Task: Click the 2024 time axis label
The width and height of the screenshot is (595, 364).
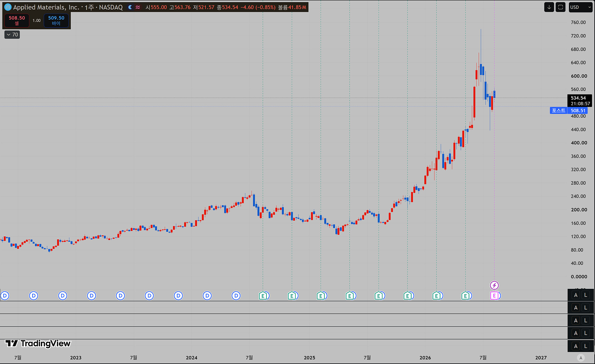Action: [192, 357]
